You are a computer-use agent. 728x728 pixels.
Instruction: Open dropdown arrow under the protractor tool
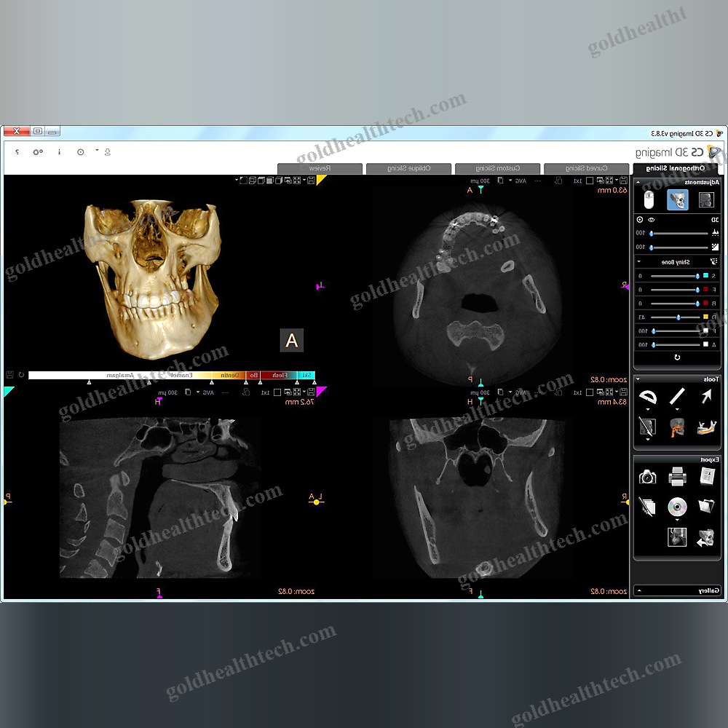(x=648, y=409)
